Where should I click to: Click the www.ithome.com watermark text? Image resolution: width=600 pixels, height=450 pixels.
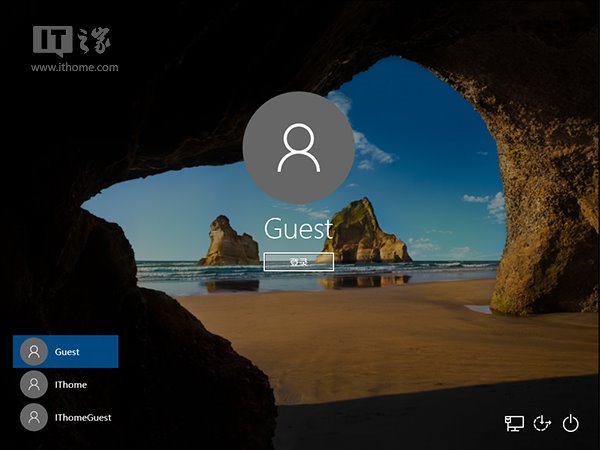tap(75, 68)
